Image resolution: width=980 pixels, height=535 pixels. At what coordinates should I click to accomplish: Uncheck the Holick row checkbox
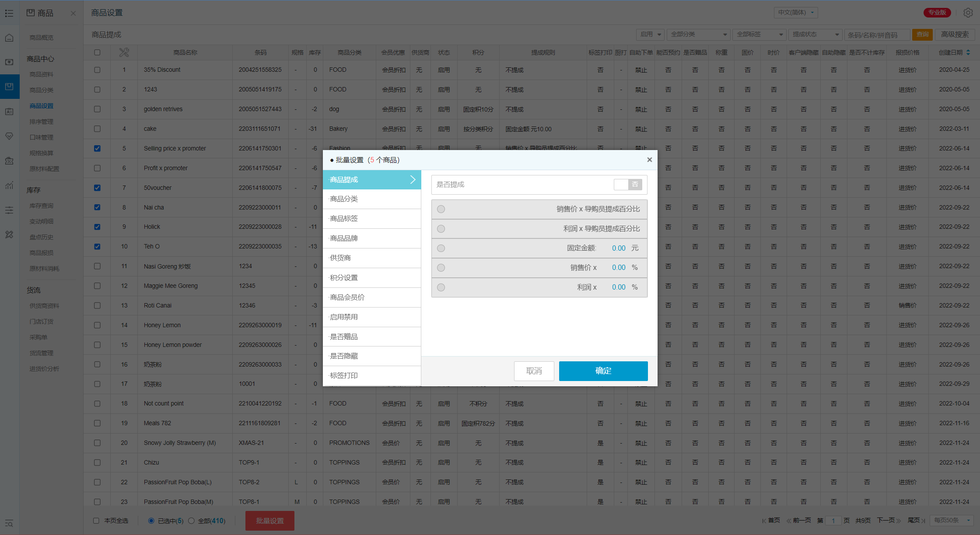(97, 227)
